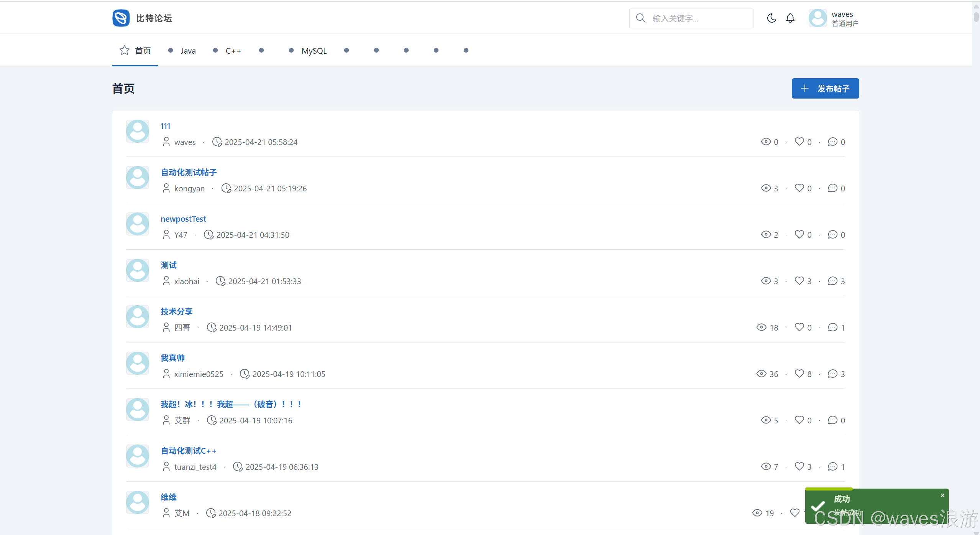
Task: Open the post titled newpostTest
Action: (183, 219)
